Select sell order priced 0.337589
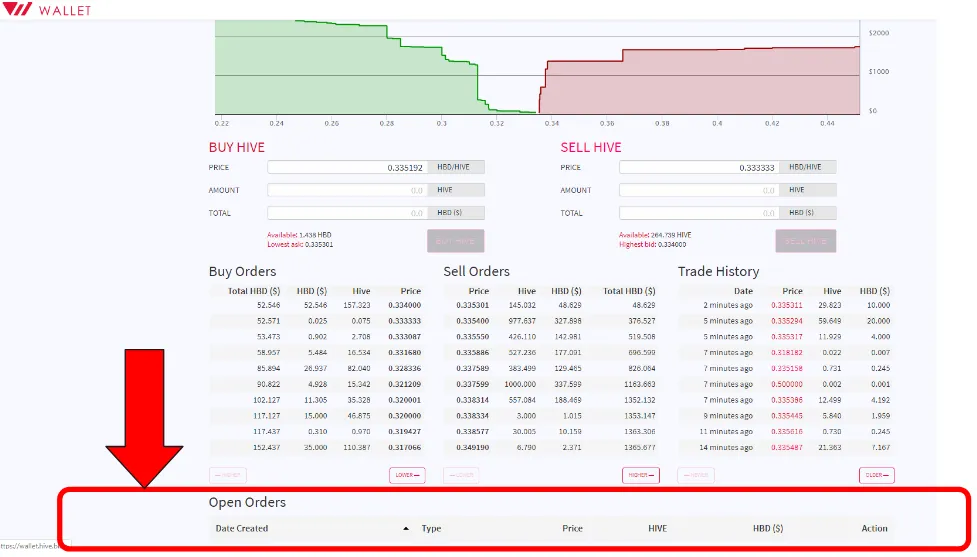The width and height of the screenshot is (977, 557). click(x=551, y=368)
